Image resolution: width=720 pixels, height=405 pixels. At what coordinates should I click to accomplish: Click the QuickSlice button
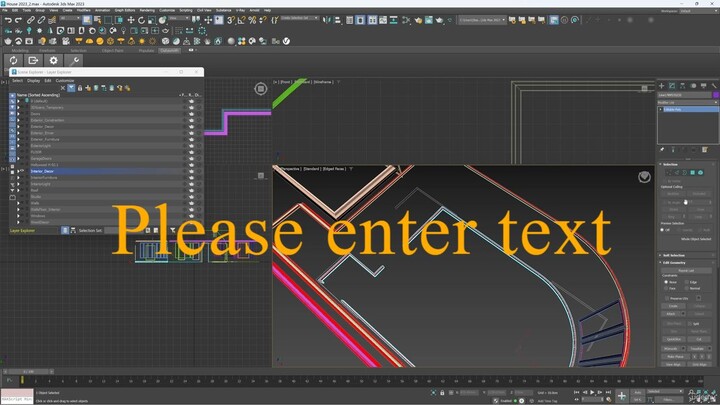pyautogui.click(x=674, y=339)
